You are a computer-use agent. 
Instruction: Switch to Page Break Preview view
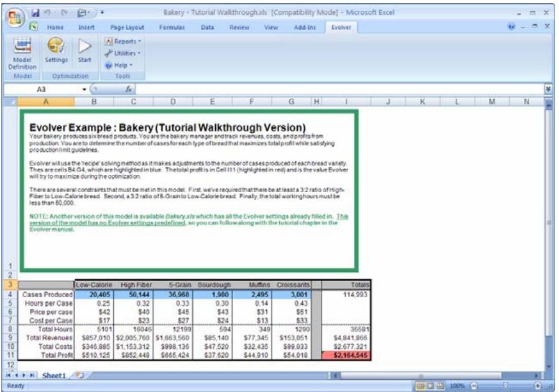[441, 386]
